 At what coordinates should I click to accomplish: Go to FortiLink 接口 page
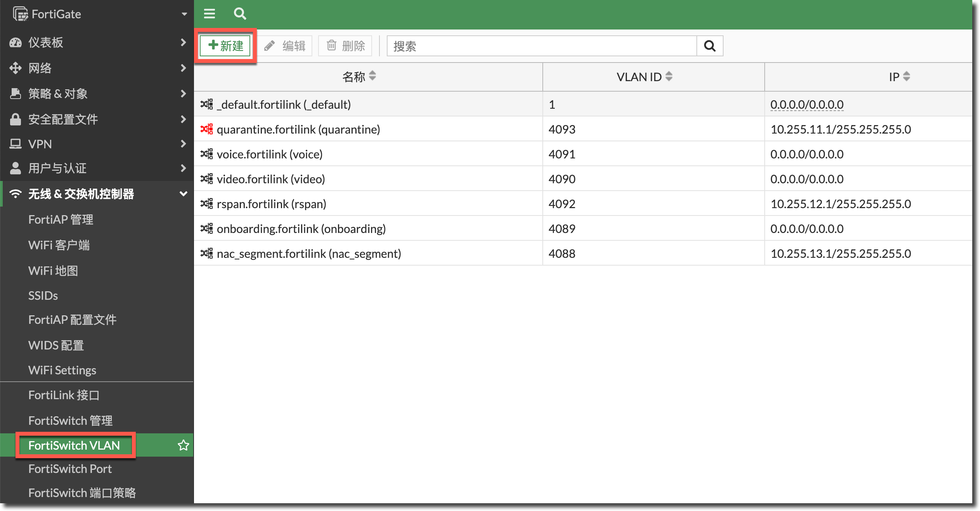tap(64, 395)
